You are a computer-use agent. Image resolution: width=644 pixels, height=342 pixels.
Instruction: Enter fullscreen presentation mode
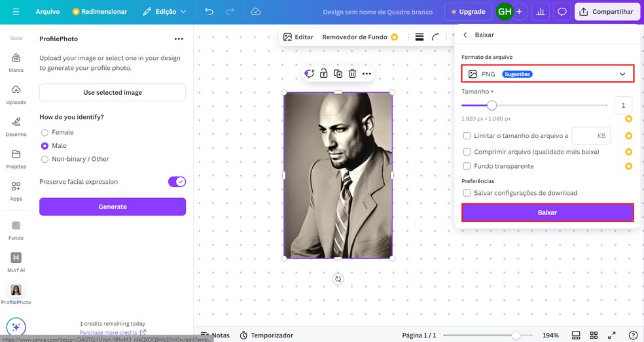611,335
